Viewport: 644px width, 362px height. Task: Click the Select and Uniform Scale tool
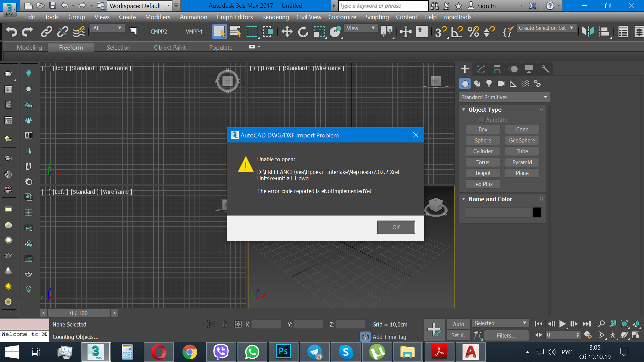(x=319, y=32)
